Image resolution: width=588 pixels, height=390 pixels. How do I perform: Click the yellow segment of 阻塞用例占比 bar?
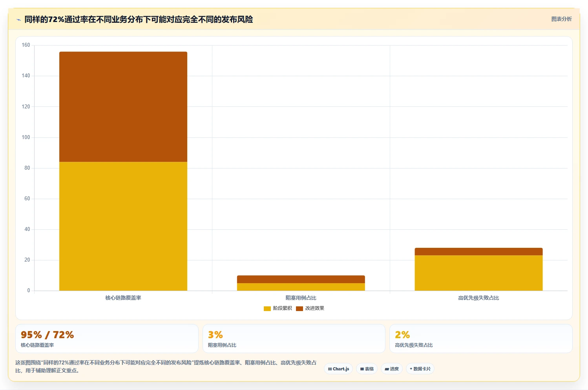coord(301,287)
